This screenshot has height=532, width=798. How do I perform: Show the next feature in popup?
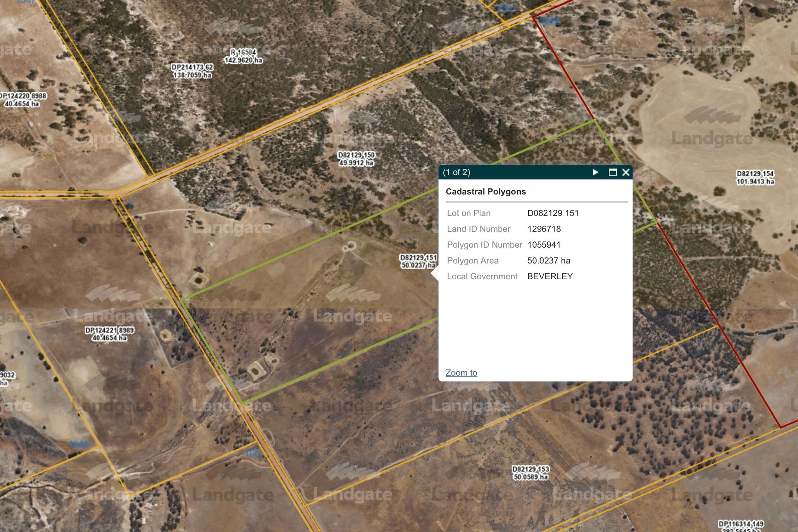coord(595,172)
